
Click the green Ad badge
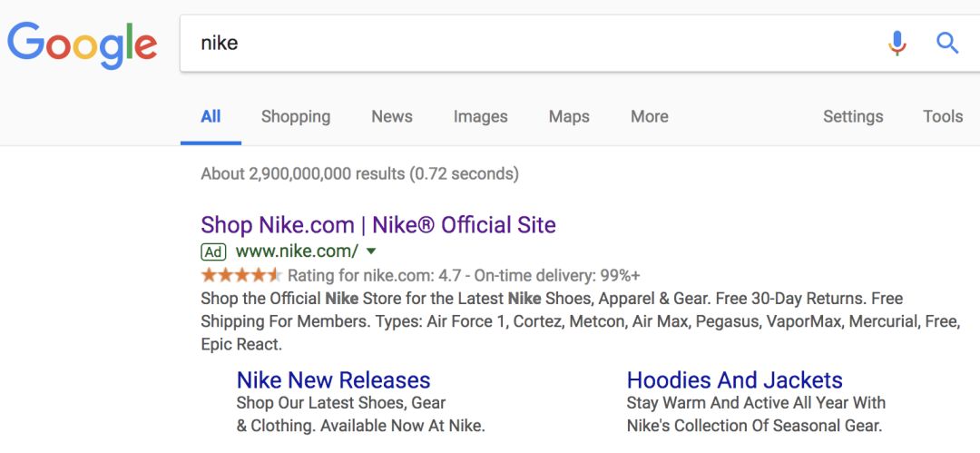213,251
